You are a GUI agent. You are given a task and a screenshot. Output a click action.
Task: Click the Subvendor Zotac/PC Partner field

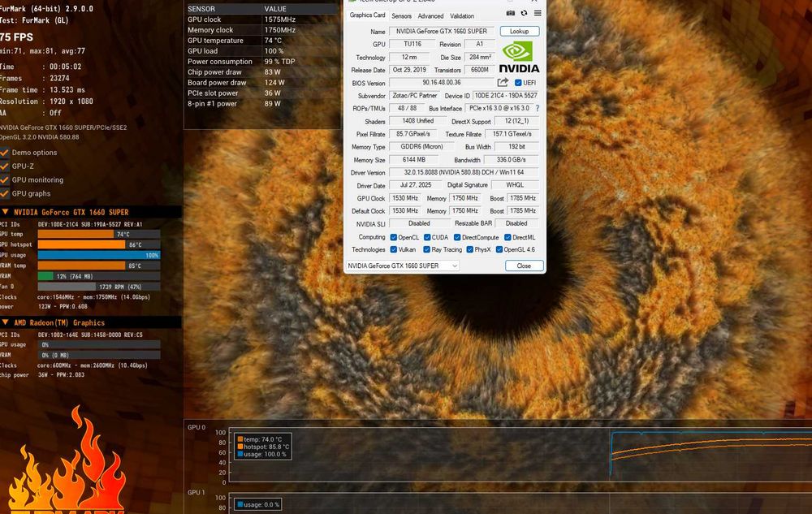(414, 95)
